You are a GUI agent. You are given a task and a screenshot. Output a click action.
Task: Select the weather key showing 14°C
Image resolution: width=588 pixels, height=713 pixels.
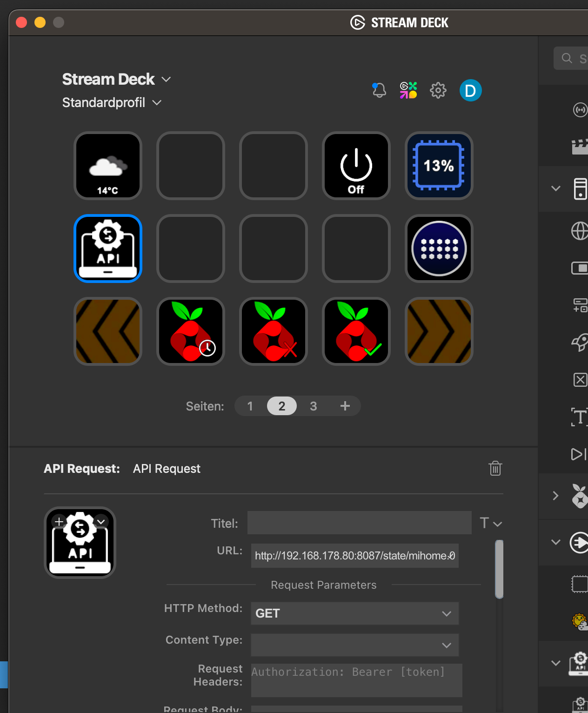coord(108,166)
